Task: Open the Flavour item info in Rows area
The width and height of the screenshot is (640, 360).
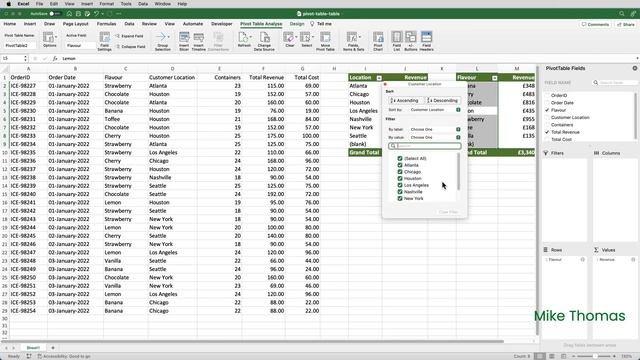Action: tap(582, 260)
